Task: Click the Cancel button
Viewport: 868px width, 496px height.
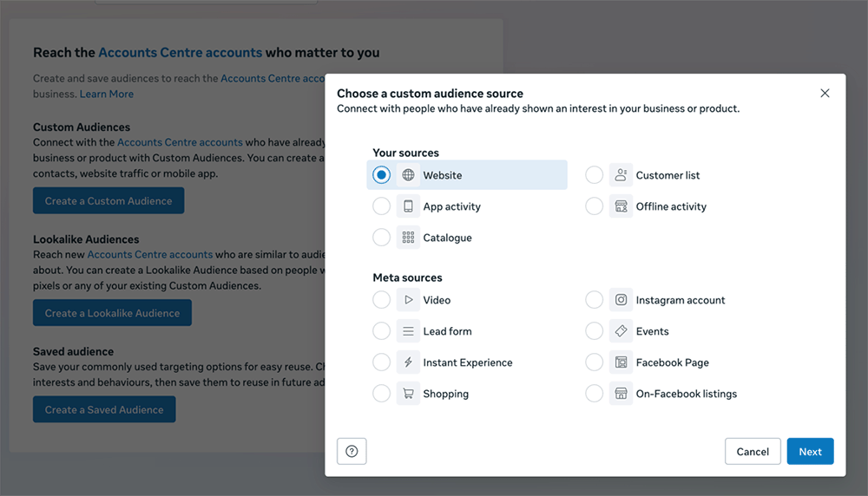Action: click(x=753, y=451)
